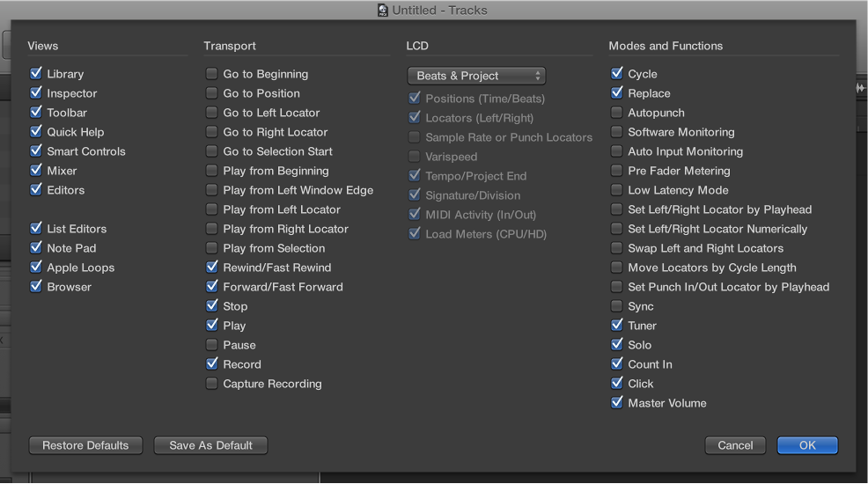The image size is (868, 484).
Task: Uncheck the Click metronome checkbox
Action: (617, 384)
